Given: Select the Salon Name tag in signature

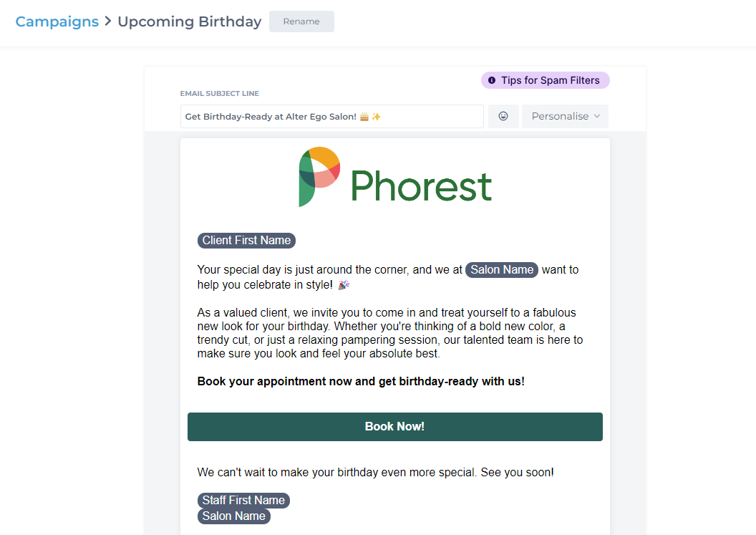Looking at the screenshot, I should point(234,516).
